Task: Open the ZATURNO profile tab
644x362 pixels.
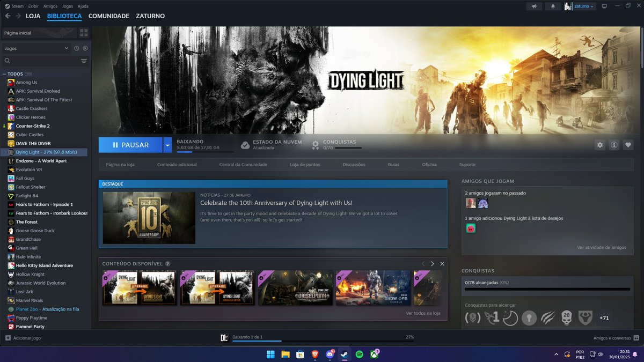Action: (x=150, y=16)
